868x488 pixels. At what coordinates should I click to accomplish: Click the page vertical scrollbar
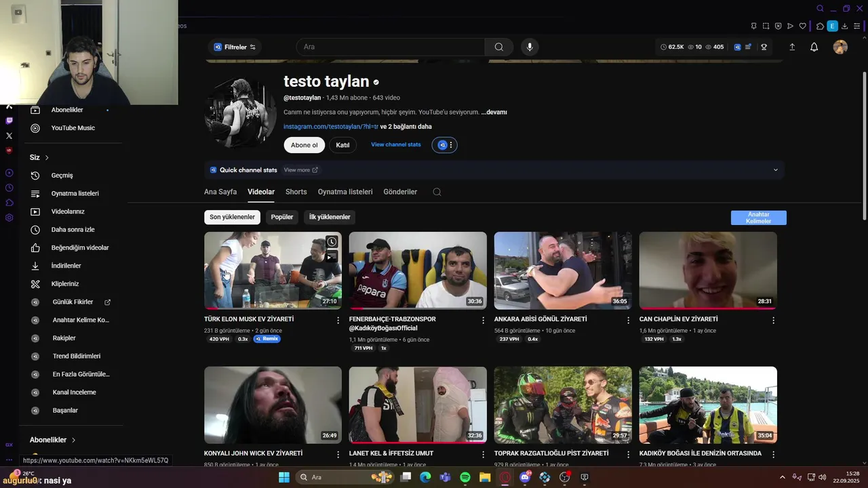pyautogui.click(x=864, y=146)
